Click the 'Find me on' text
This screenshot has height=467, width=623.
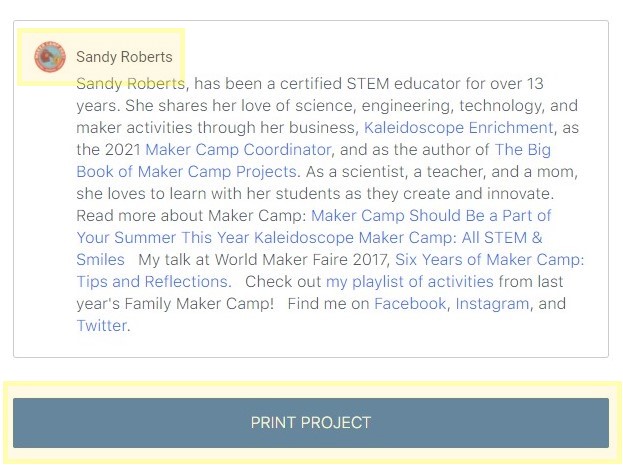[329, 304]
